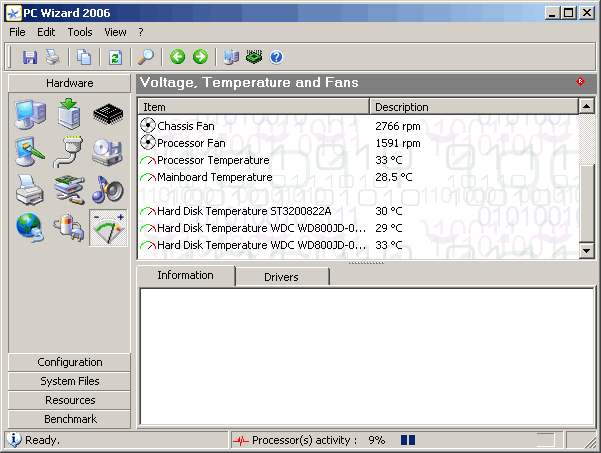Select the WDC WD800JD row showing 29 °C
This screenshot has height=453, width=601.
[x=358, y=228]
